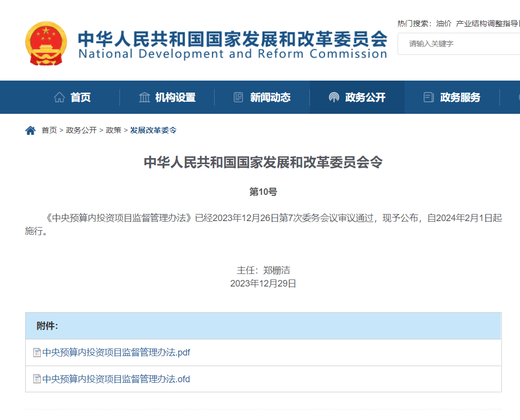Click the heading 中华人民共和国国家发展和改革委员会令
The height and width of the screenshot is (420, 520).
click(x=264, y=163)
